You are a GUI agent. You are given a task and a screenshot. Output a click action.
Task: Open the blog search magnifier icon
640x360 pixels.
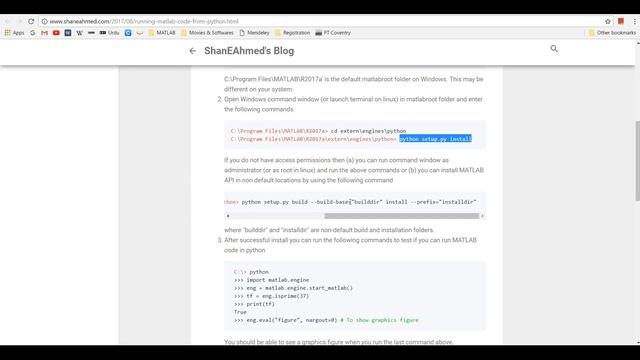point(554,49)
